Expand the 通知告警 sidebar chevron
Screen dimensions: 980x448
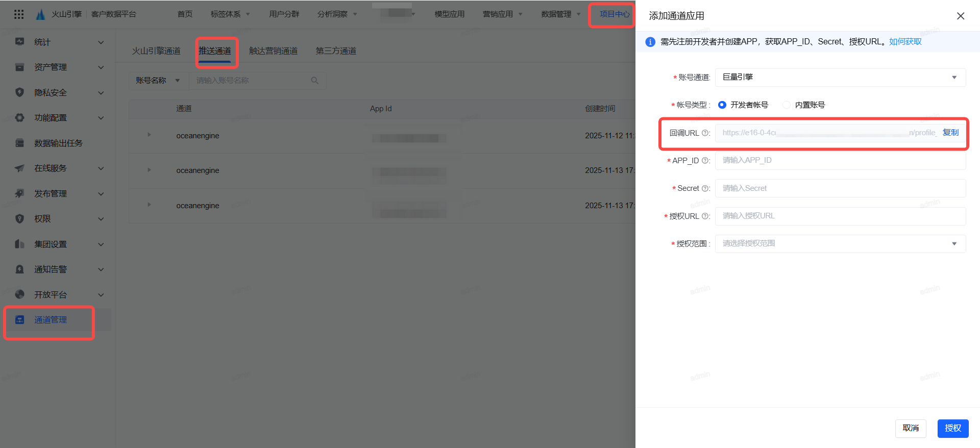click(101, 269)
